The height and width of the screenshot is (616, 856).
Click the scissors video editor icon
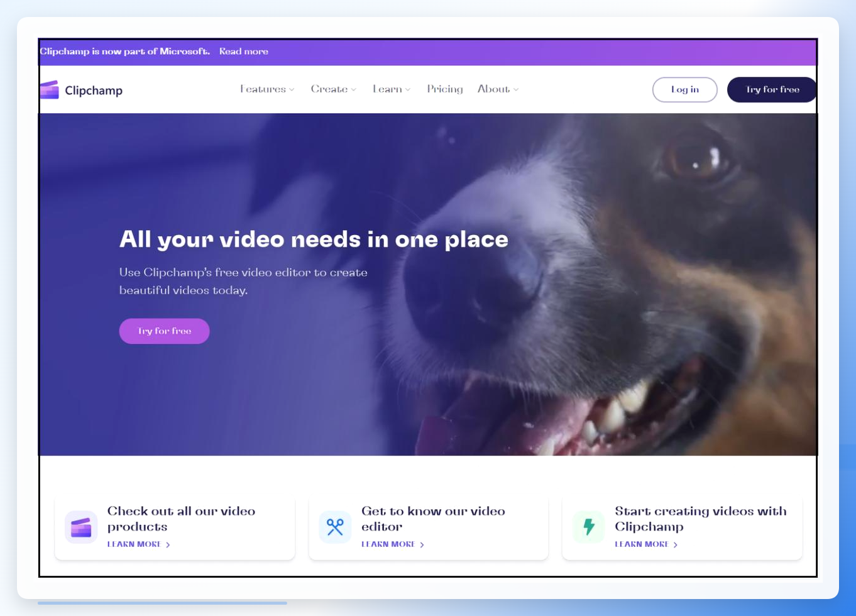point(335,527)
